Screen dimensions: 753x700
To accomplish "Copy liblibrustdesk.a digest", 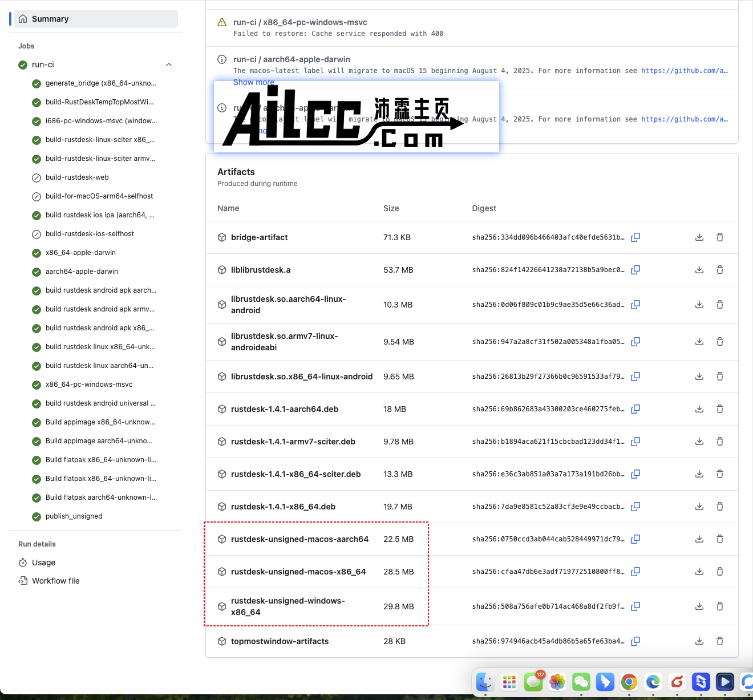I will [x=635, y=270].
